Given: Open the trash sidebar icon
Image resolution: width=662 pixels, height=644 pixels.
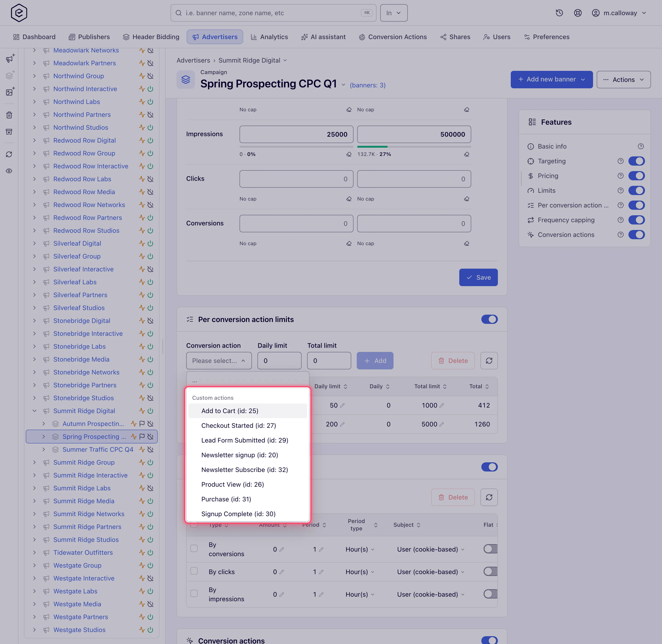Looking at the screenshot, I should pos(9,115).
